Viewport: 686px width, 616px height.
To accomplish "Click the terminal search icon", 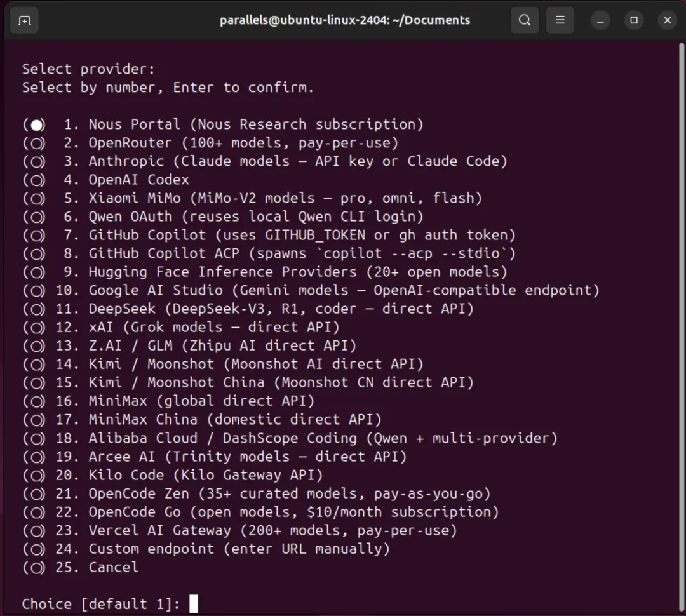I will (525, 20).
